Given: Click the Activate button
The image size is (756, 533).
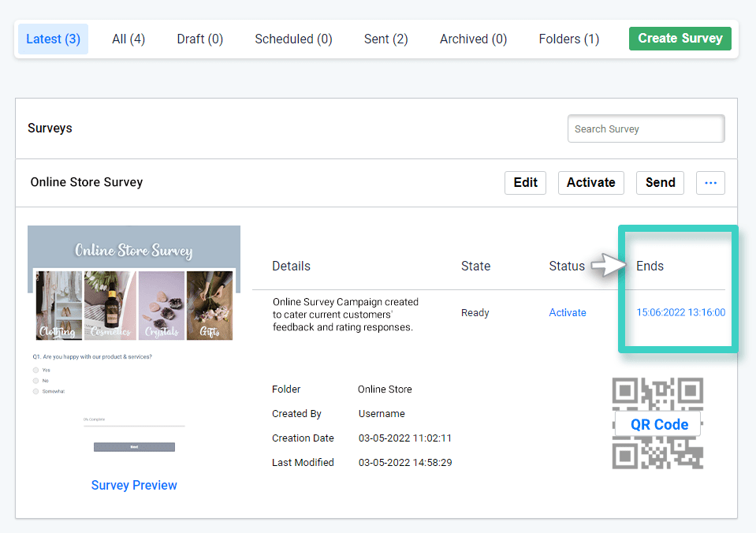Looking at the screenshot, I should (590, 182).
